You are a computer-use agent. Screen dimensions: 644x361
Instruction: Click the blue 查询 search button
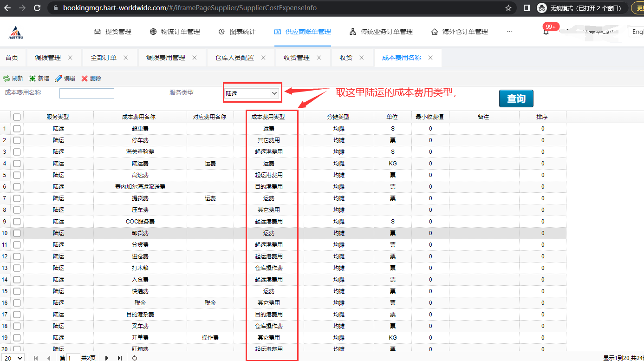point(516,98)
